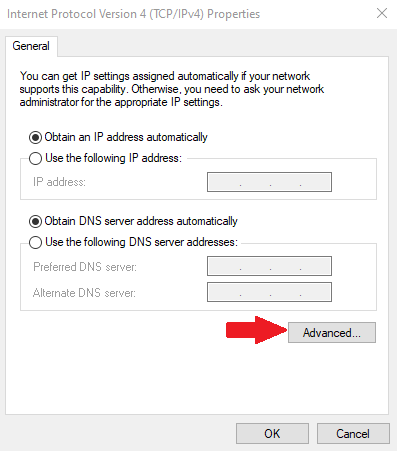Click the 'Preferred DNS server:' label

[85, 267]
